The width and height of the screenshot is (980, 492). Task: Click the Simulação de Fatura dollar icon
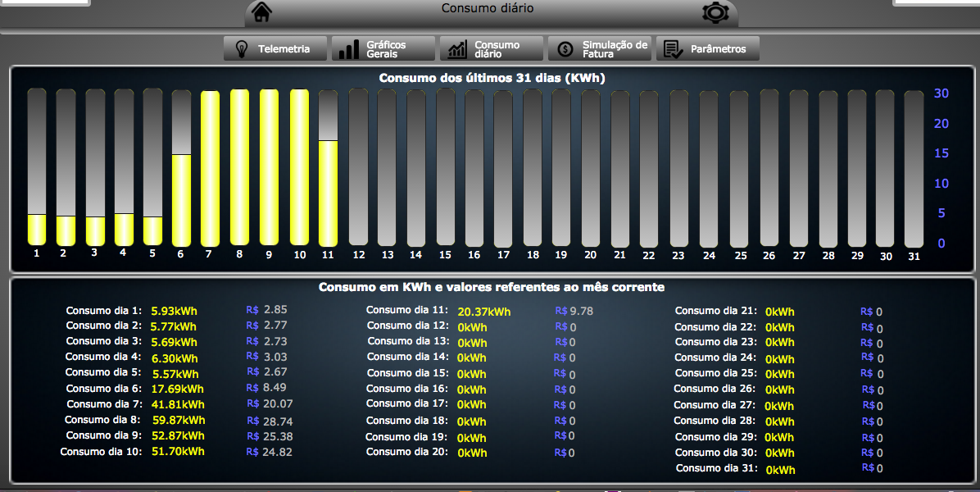(565, 49)
